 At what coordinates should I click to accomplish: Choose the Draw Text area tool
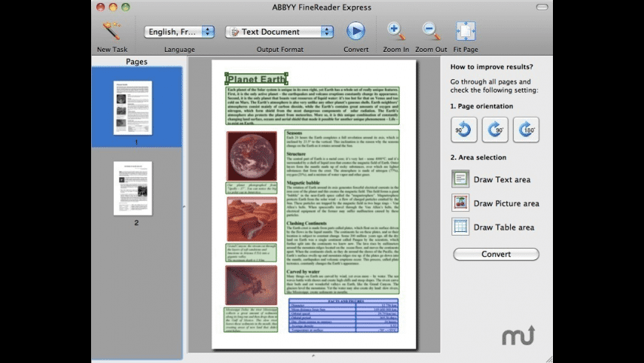tap(460, 179)
